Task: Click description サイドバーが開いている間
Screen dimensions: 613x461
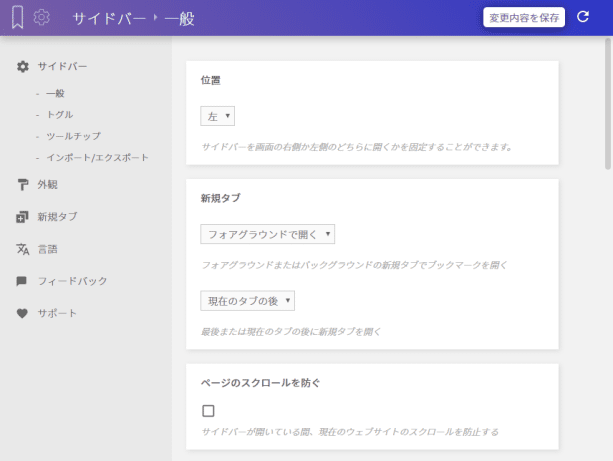Action: click(x=350, y=432)
